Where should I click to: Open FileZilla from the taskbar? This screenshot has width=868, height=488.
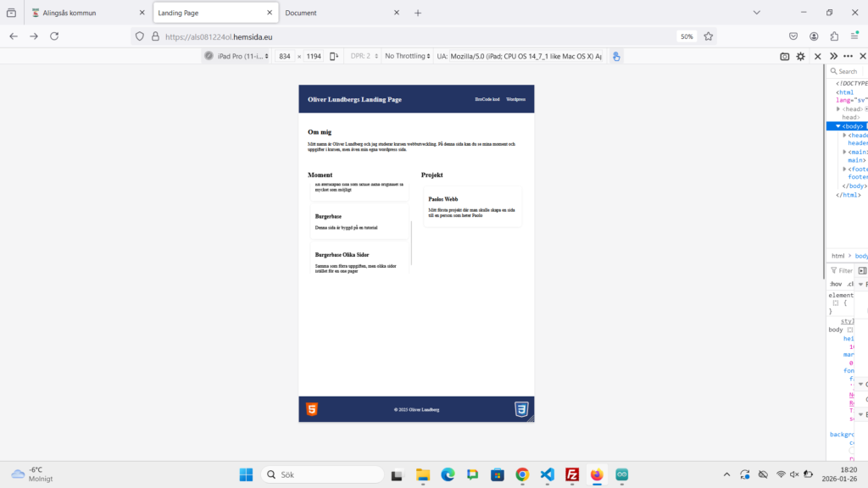[x=572, y=474]
